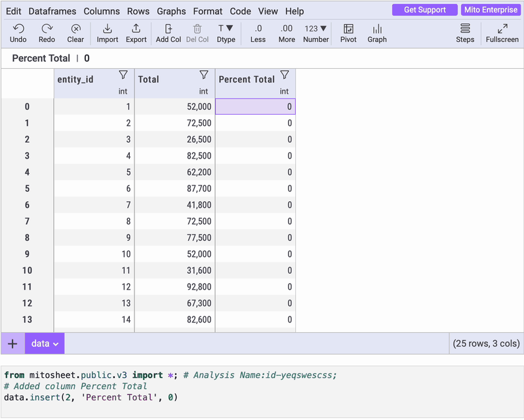Click the Total cell 52,000 in row 0
Screen dimensions: 524x420
pos(175,107)
